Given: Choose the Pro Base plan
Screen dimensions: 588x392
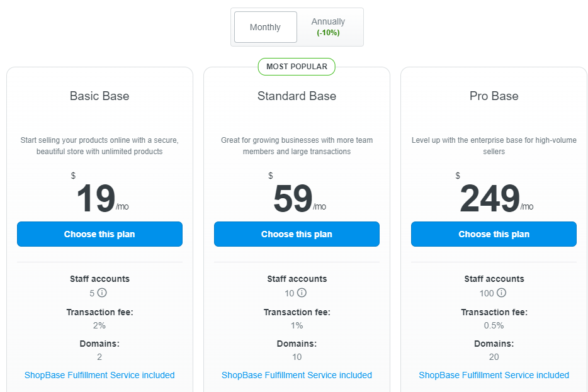Looking at the screenshot, I should [x=494, y=234].
